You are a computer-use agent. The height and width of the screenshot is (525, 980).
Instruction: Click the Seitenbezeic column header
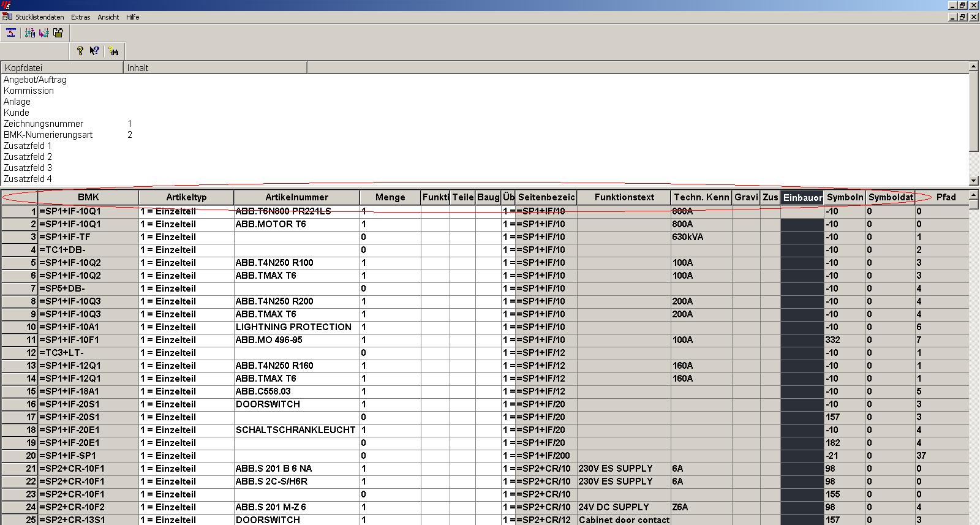pyautogui.click(x=546, y=197)
